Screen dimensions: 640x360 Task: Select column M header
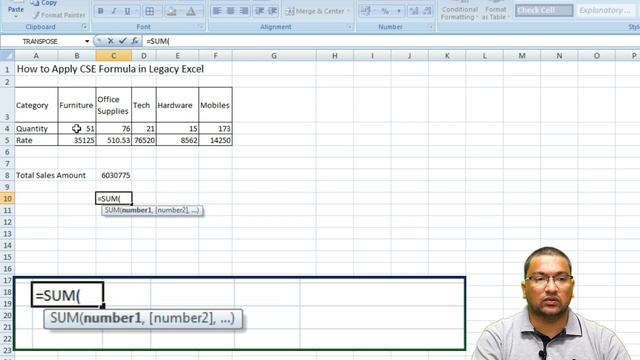[522, 56]
